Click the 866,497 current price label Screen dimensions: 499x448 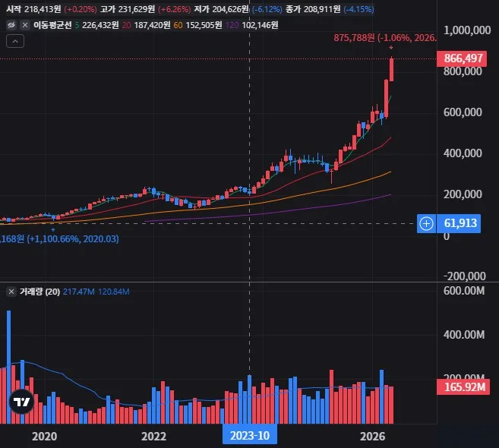(462, 58)
